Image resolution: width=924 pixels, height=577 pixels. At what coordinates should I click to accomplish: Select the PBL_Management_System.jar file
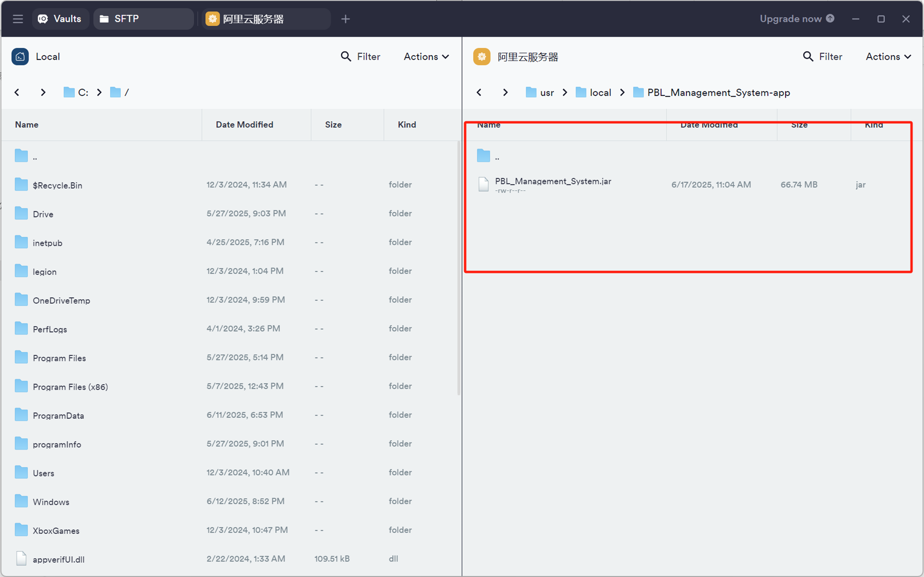tap(553, 181)
